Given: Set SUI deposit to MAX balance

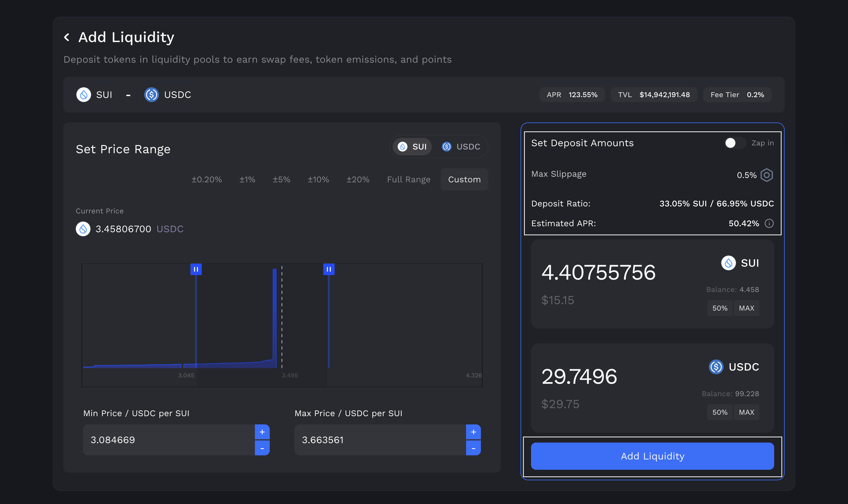Looking at the screenshot, I should tap(746, 308).
